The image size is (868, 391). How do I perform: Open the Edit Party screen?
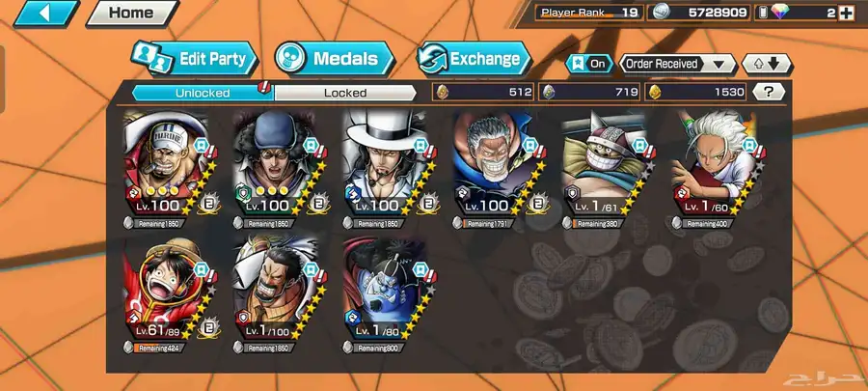(195, 59)
